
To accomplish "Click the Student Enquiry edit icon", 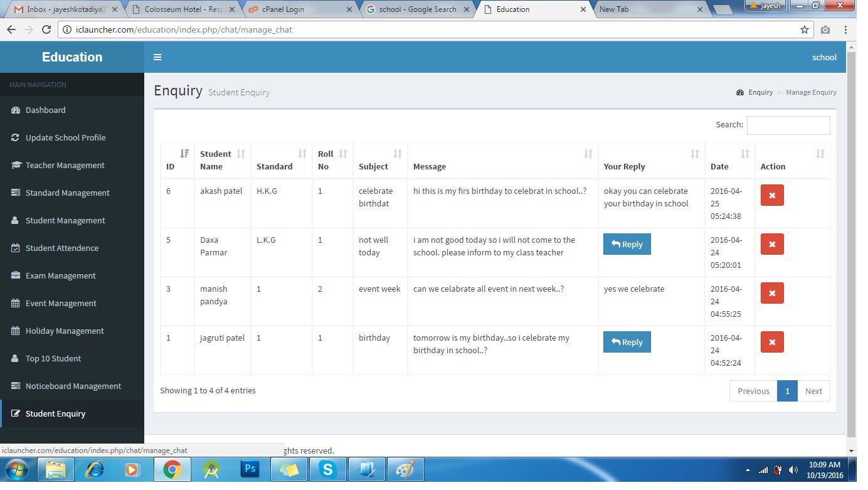I will pos(16,413).
